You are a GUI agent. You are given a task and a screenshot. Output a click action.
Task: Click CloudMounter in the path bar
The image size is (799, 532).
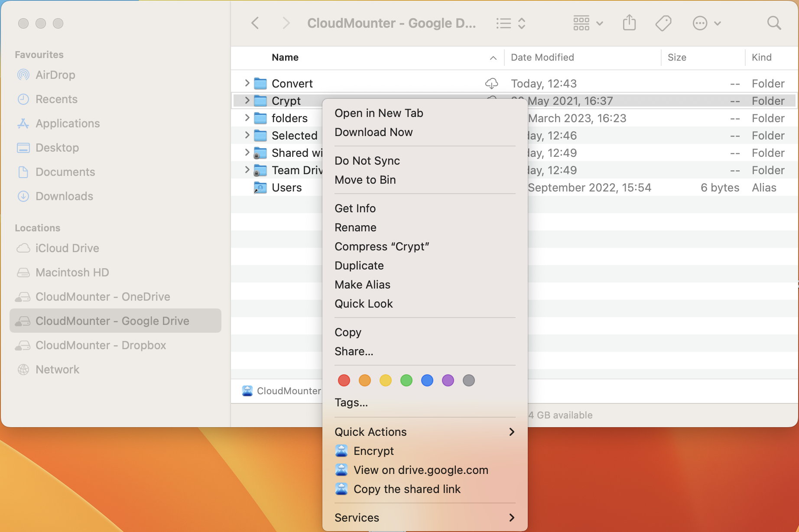point(282,391)
